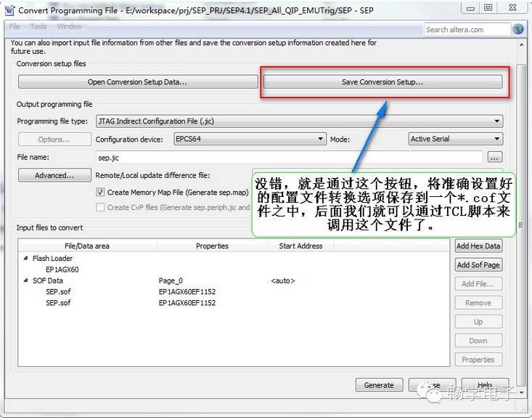Select the first SEP.sof row
The image size is (532, 420).
click(x=58, y=291)
